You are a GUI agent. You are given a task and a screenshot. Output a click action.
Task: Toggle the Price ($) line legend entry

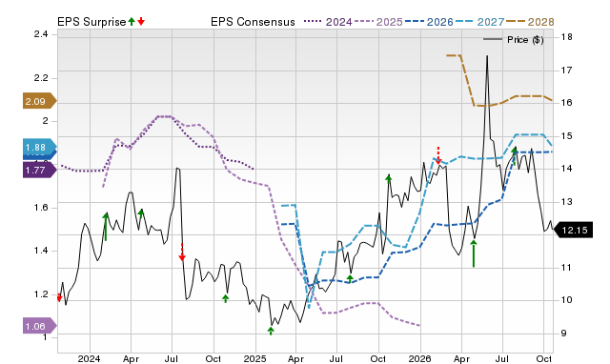514,40
